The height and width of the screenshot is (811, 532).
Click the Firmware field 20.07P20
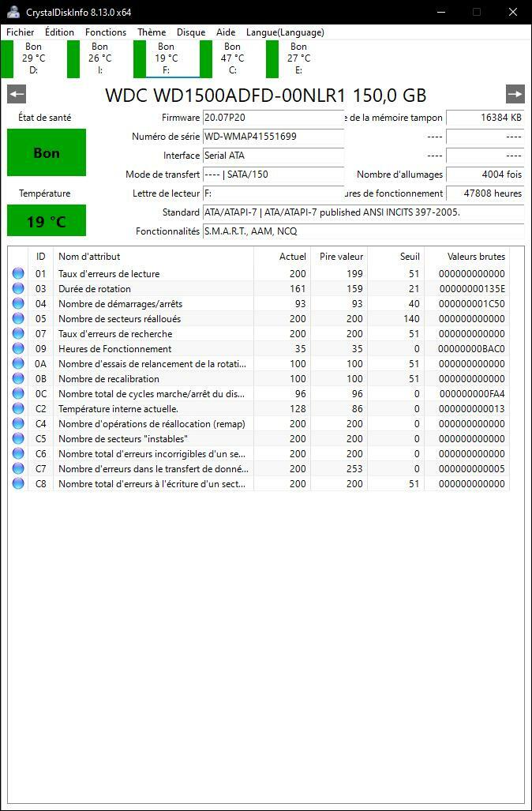(x=273, y=118)
